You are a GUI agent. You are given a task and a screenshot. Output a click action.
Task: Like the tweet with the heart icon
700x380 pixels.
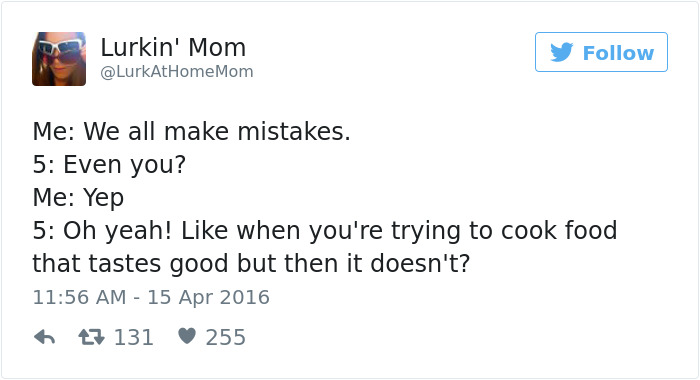(x=187, y=336)
